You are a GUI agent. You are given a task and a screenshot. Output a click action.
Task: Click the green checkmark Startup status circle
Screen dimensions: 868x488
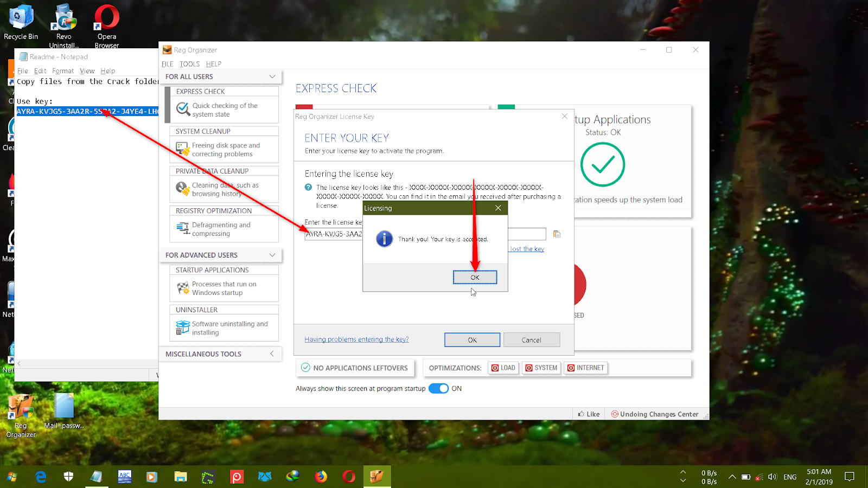[603, 164]
